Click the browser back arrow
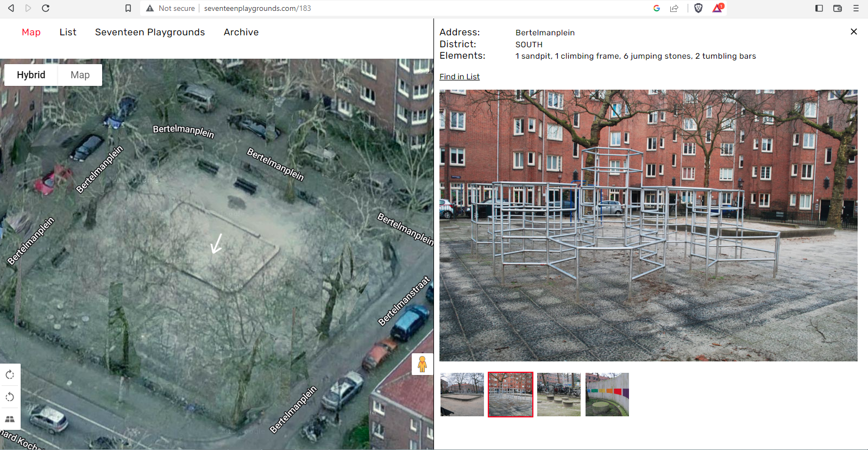The height and width of the screenshot is (450, 868). pos(11,8)
